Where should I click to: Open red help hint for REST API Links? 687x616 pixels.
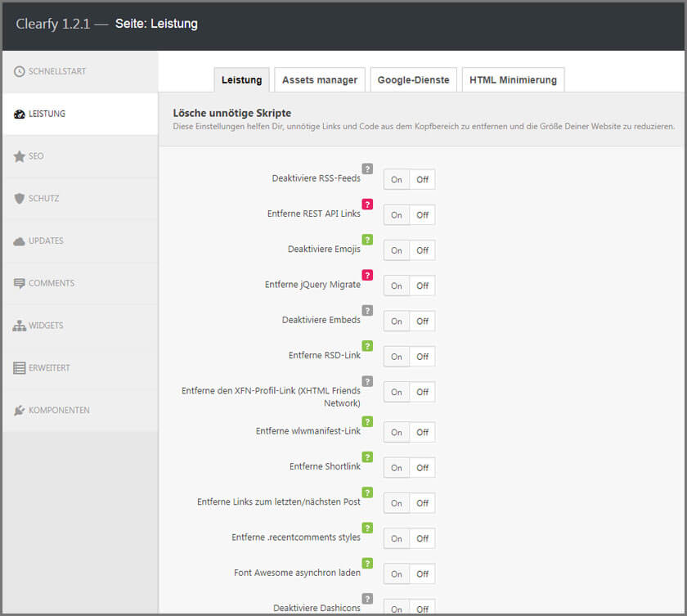(367, 205)
